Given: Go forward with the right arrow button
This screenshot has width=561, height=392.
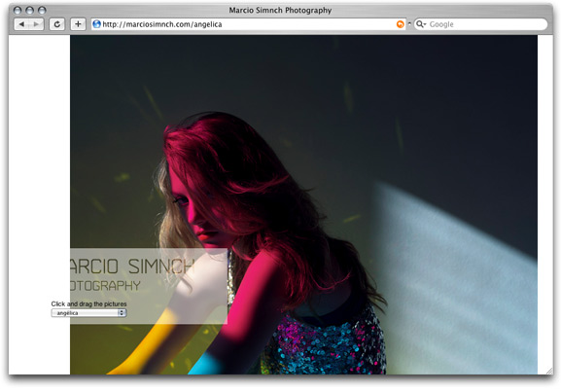Looking at the screenshot, I should (37, 24).
